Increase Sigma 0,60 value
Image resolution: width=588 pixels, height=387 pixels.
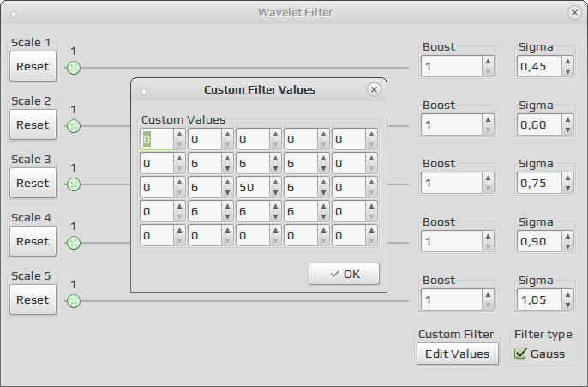click(567, 119)
